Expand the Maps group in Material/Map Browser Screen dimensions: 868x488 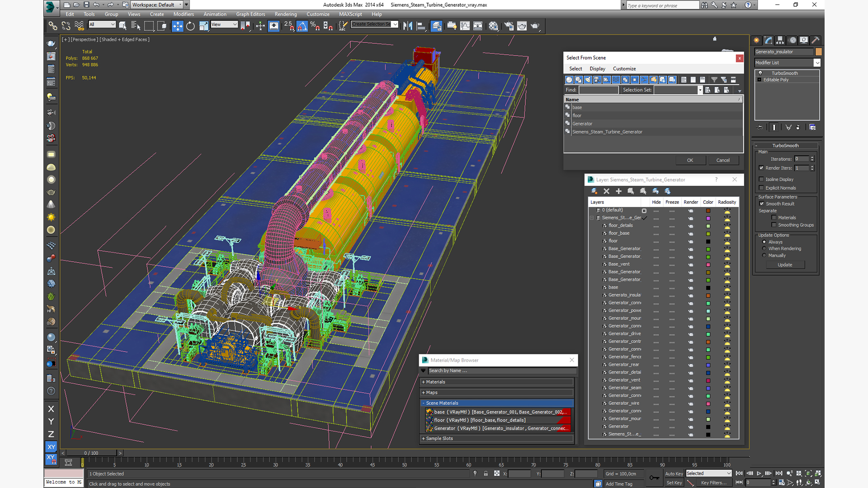pos(497,393)
